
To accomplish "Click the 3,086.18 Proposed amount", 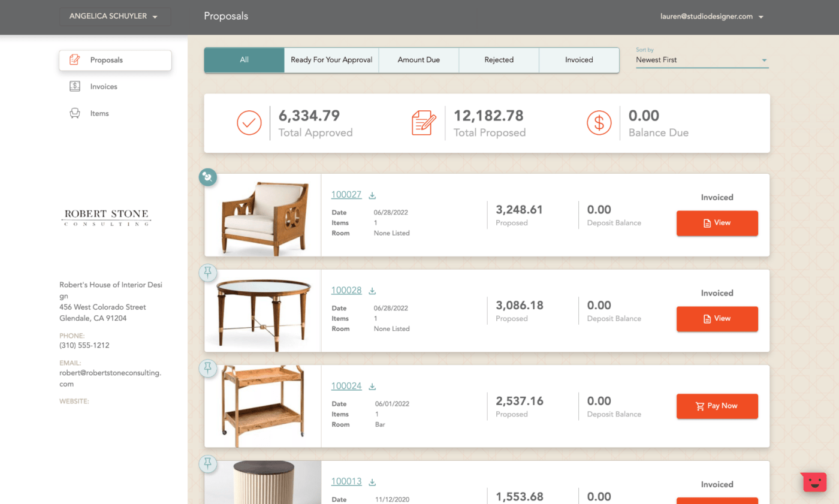I will 520,306.
